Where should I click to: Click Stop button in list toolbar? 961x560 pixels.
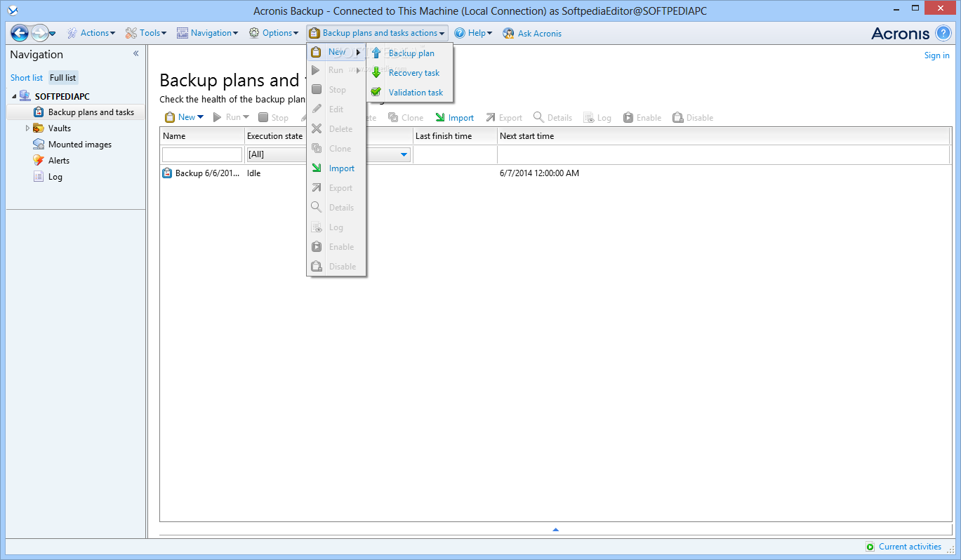click(274, 118)
